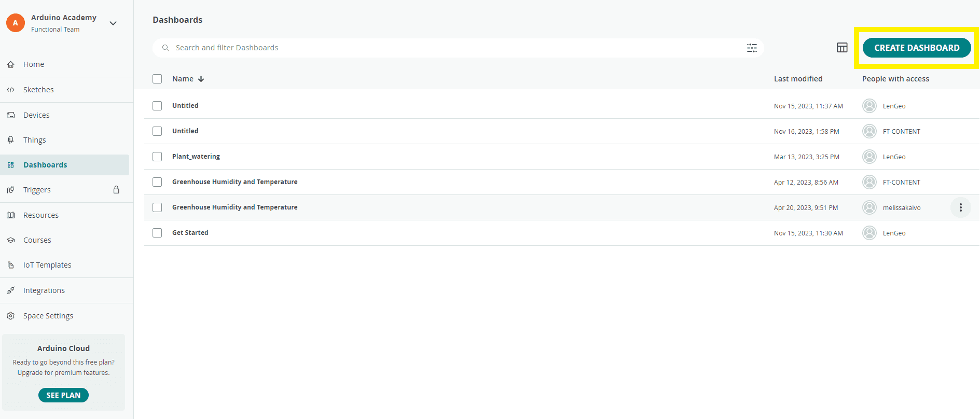The image size is (980, 419).
Task: Click LenGeo avatar on Plant_watering row
Action: 869,157
